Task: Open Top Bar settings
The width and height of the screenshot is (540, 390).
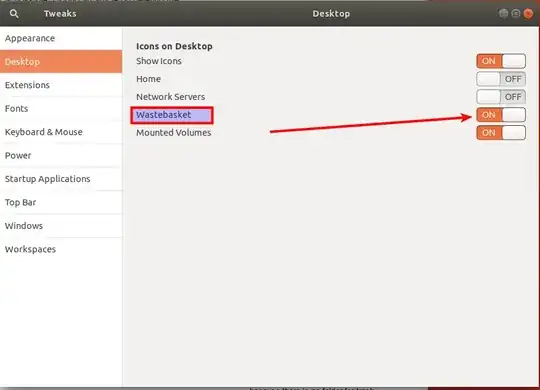Action: [x=61, y=202]
